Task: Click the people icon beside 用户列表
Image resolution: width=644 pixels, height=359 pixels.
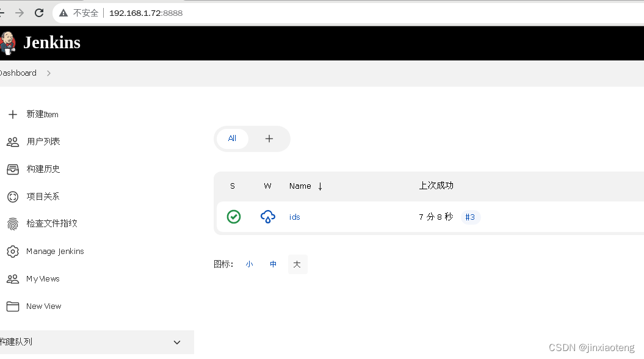Action: [x=13, y=142]
